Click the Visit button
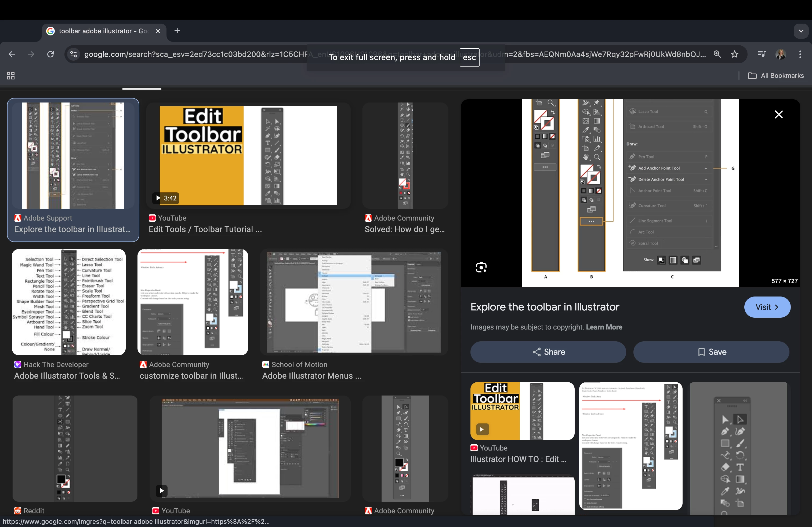This screenshot has width=812, height=527. [767, 307]
